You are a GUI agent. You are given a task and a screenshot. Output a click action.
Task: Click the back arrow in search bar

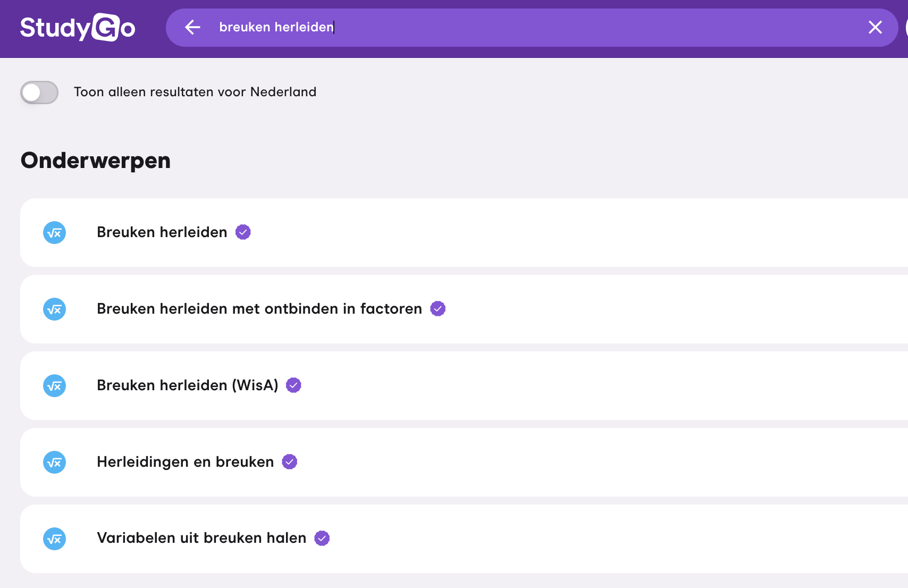pyautogui.click(x=192, y=27)
